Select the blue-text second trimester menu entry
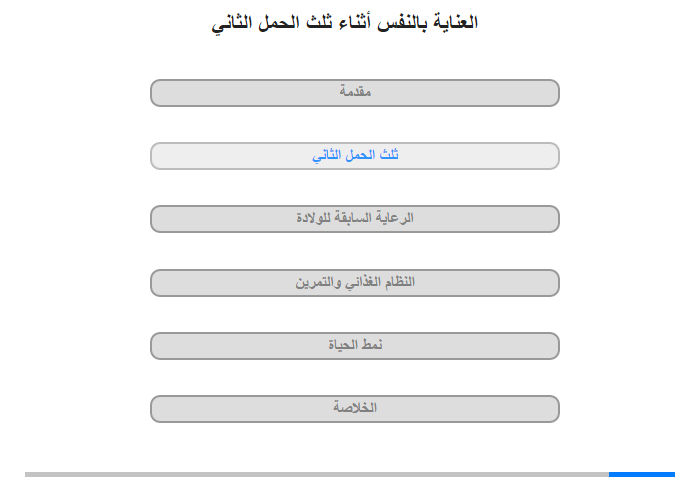 pyautogui.click(x=354, y=156)
